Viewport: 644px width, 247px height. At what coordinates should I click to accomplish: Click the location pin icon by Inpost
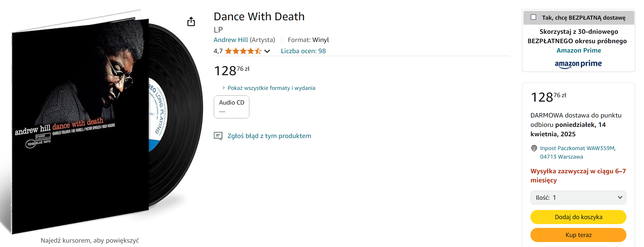coord(534,148)
